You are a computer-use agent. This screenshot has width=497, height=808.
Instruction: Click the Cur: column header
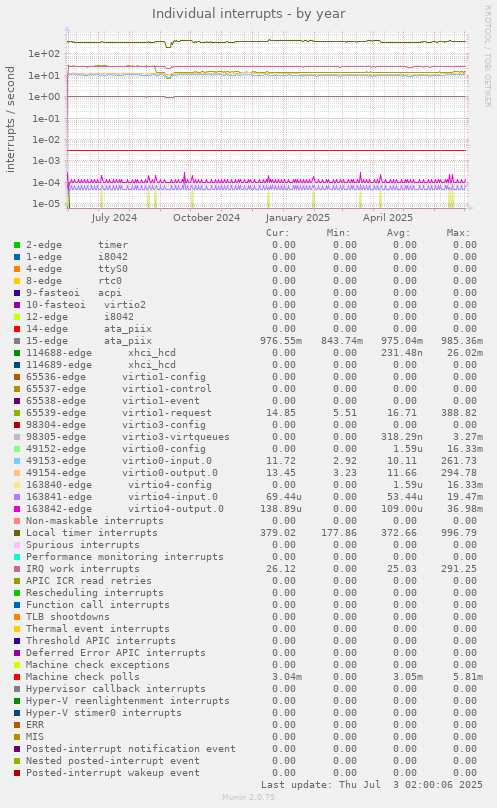click(x=278, y=233)
